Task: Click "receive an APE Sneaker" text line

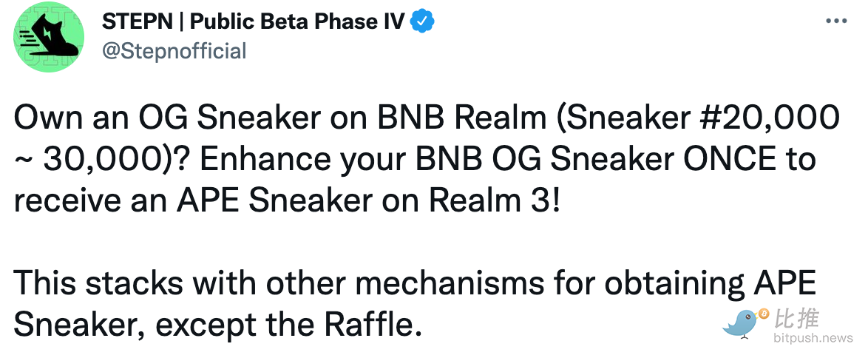Action: 193,200
